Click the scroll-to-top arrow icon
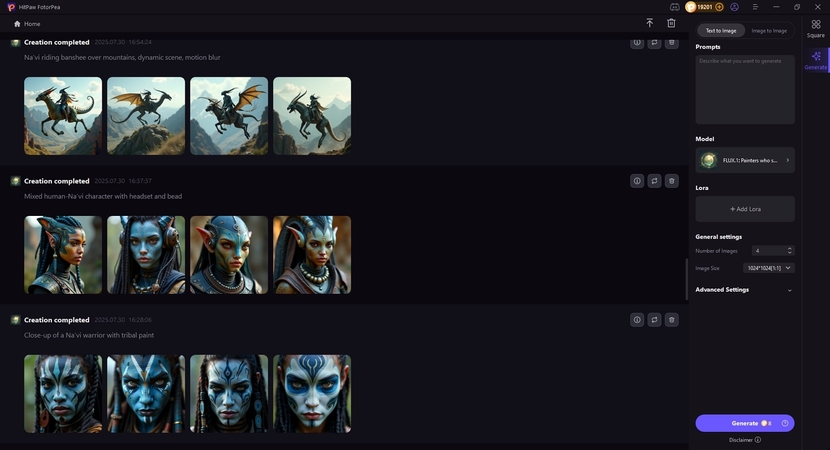 pos(649,23)
